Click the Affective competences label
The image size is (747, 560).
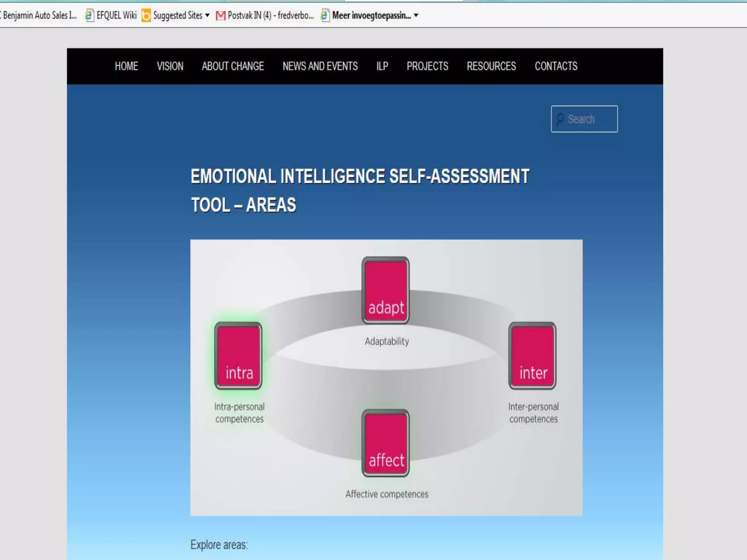387,494
